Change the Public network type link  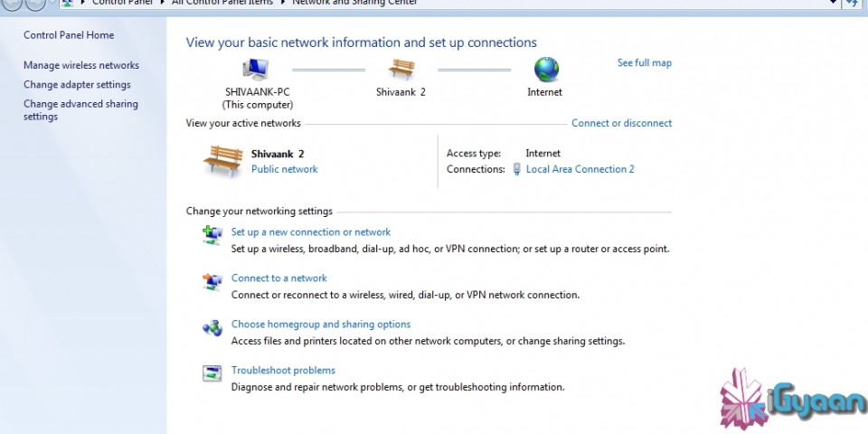pyautogui.click(x=285, y=169)
